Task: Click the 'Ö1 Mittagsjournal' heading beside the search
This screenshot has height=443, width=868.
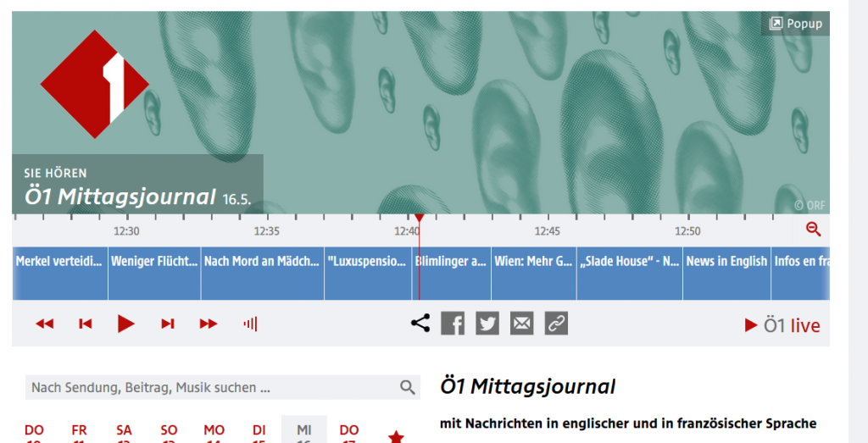Action: click(527, 386)
